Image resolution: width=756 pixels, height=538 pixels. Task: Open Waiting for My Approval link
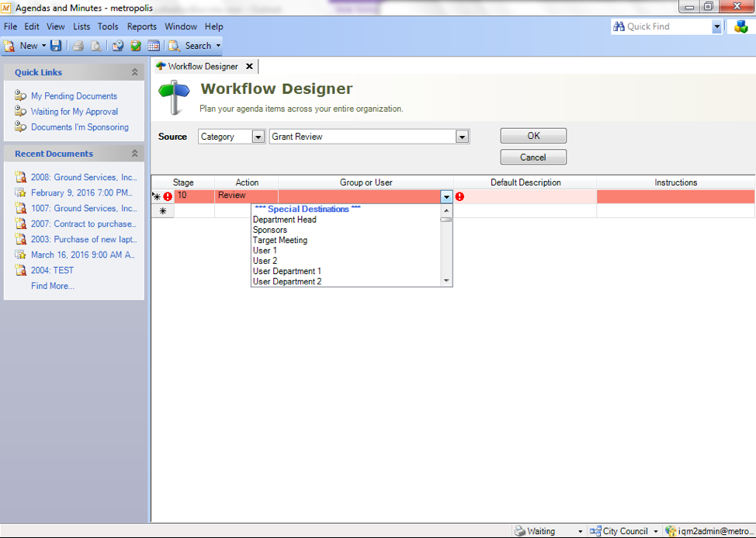(75, 111)
